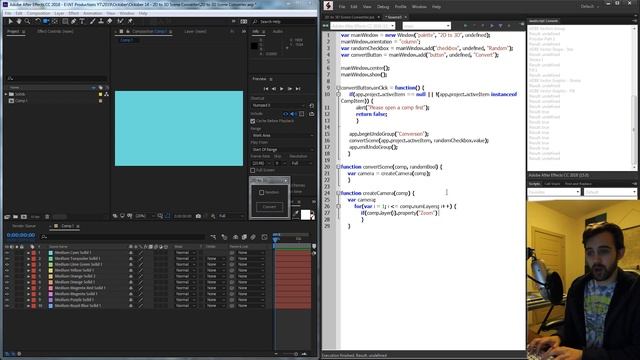Open Play From Start Of Range dropdown

[x=282, y=150]
